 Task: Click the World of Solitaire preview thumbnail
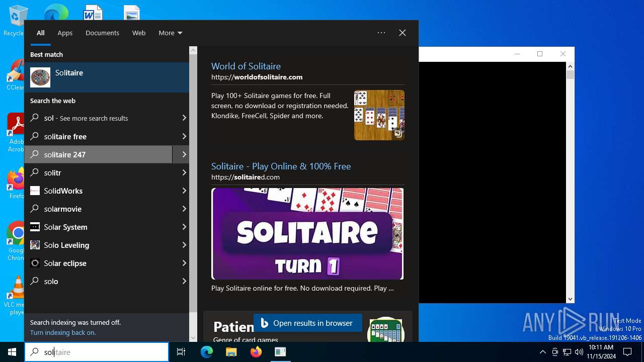(x=379, y=115)
